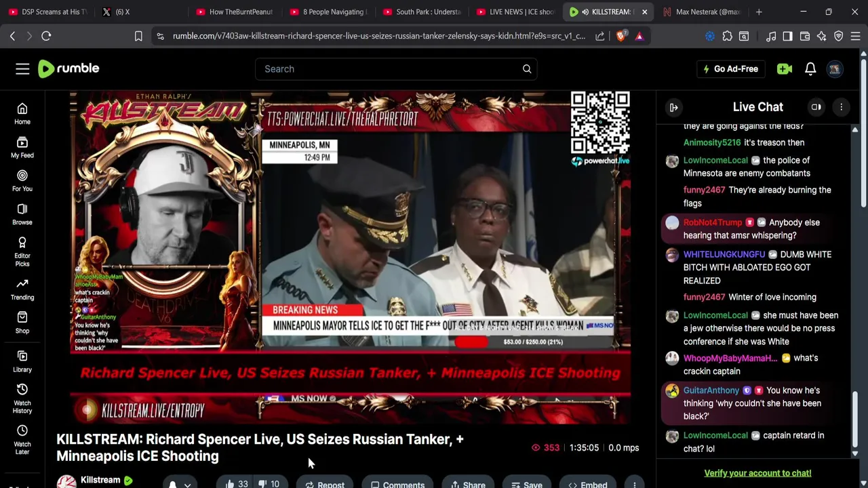The height and width of the screenshot is (488, 868).
Task: Open Watch History in the sidebar
Action: pyautogui.click(x=22, y=399)
